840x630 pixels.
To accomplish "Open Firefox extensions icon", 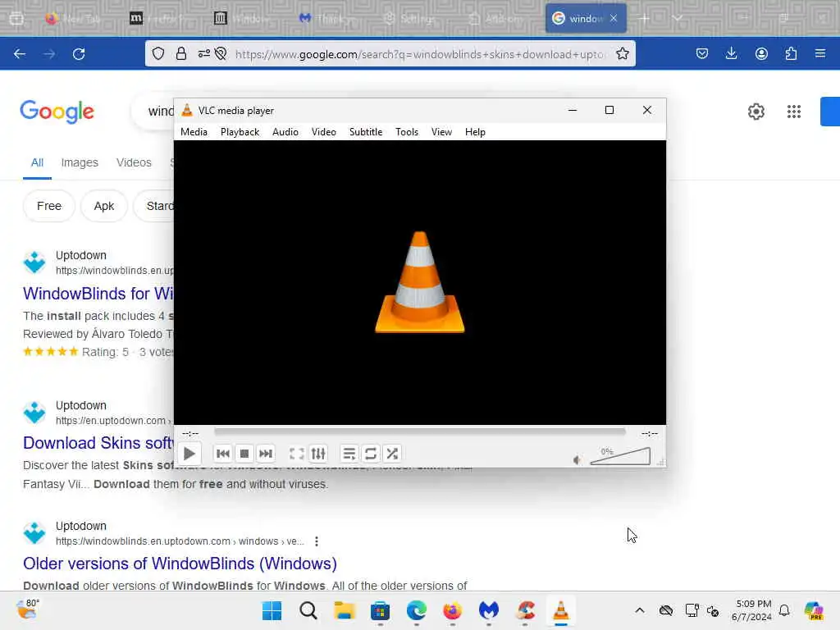I will tap(791, 53).
